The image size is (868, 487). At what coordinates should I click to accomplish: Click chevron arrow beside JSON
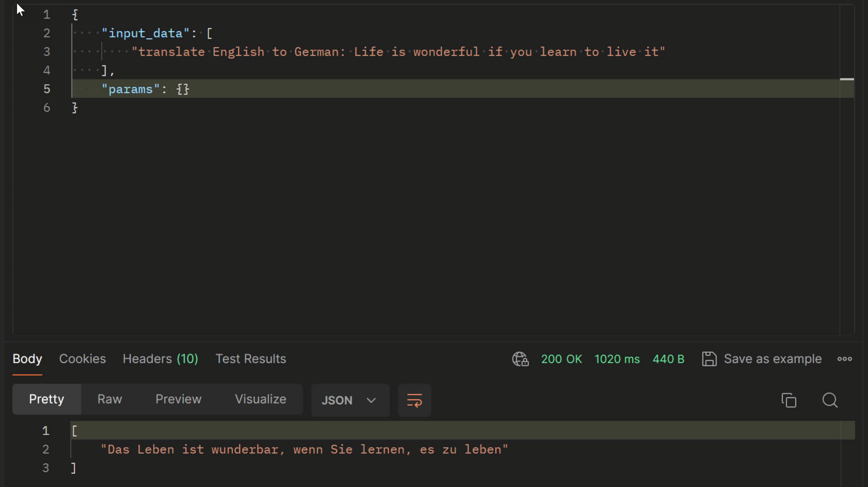[371, 400]
